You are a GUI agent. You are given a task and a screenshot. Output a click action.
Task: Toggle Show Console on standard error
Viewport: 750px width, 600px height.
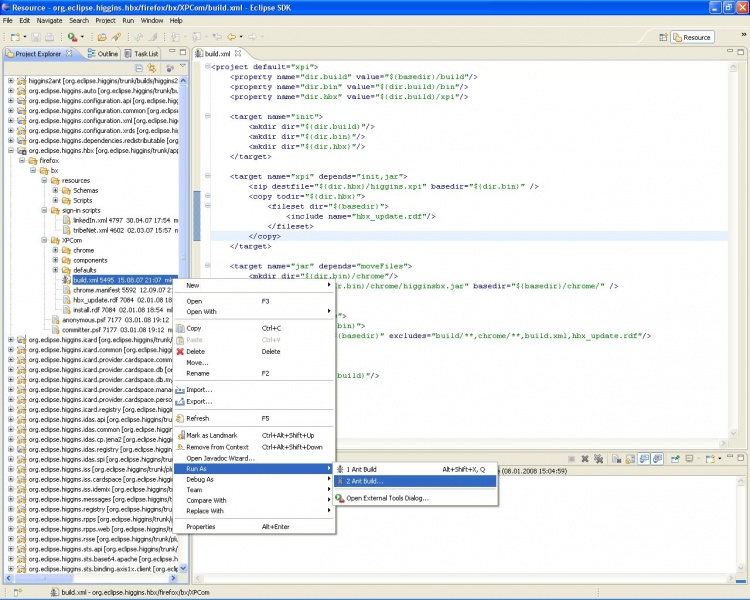point(658,459)
